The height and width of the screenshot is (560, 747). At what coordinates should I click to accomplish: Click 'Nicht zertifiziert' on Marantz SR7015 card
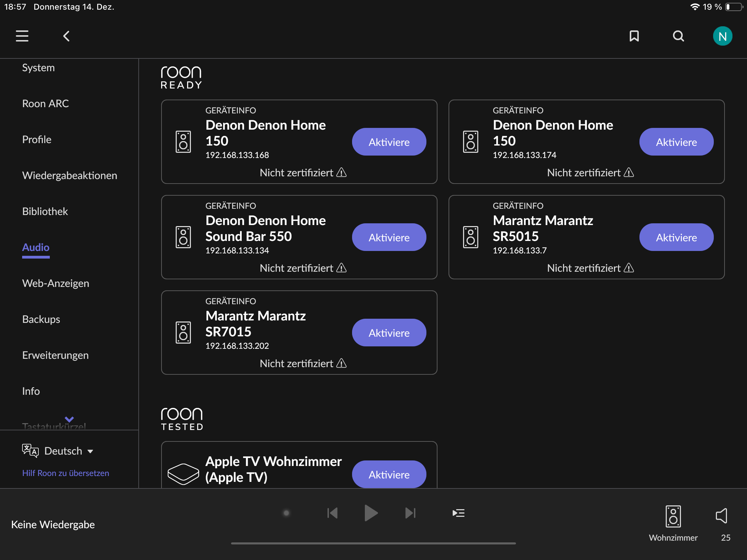click(x=296, y=363)
